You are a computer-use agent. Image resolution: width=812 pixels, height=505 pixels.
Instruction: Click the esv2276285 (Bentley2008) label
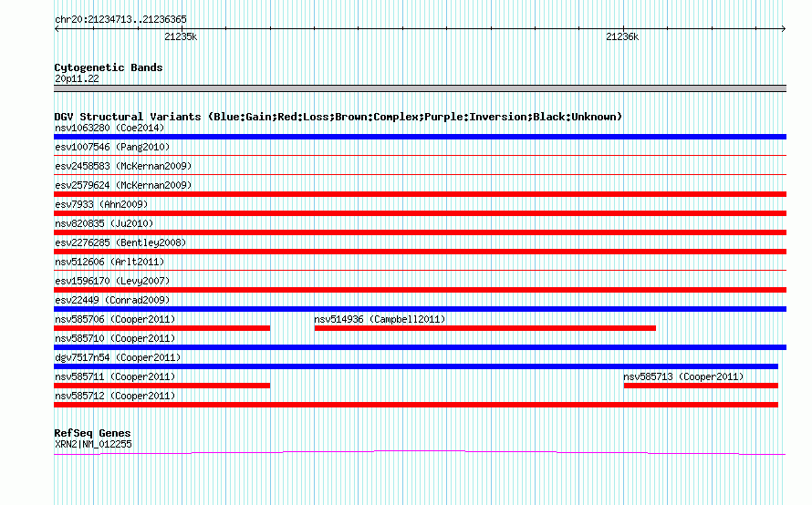[x=120, y=242]
